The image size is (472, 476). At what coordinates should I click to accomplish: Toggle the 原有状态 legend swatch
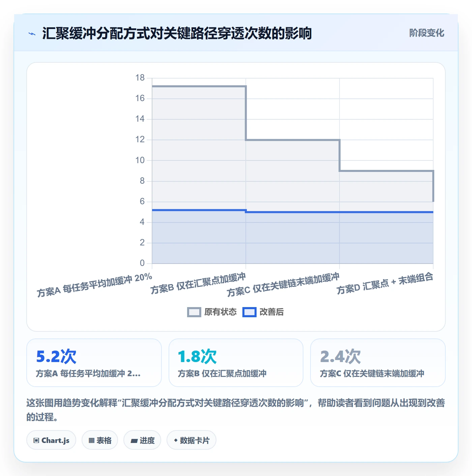tap(194, 312)
